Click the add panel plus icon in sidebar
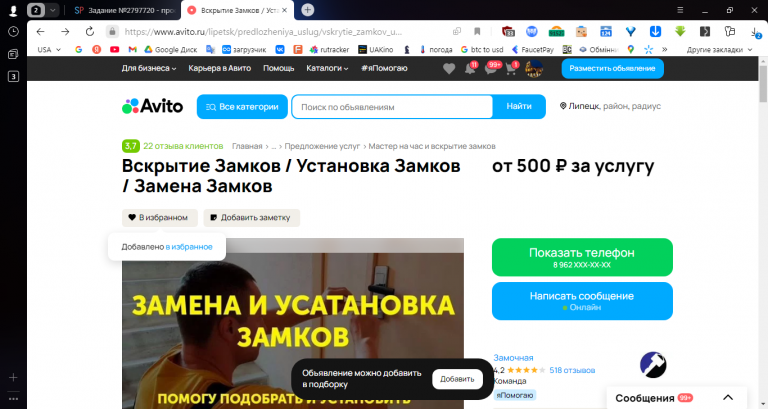 [13, 377]
